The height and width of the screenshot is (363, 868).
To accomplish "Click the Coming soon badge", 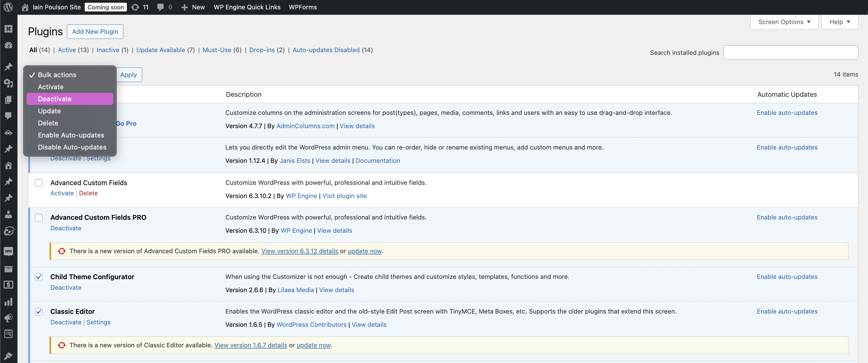I will (105, 7).
